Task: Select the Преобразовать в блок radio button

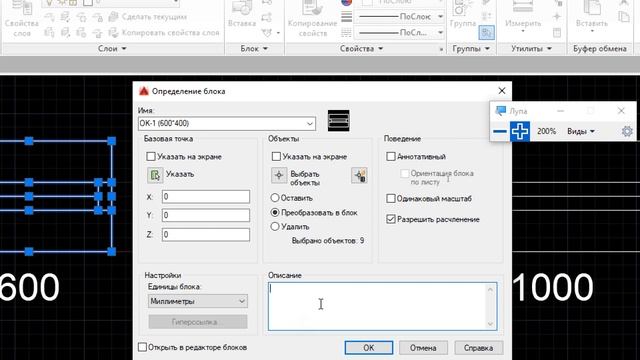Action: pyautogui.click(x=275, y=212)
